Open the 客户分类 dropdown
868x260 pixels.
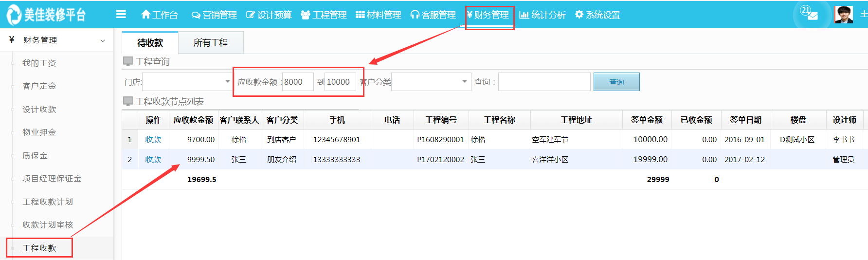[x=431, y=82]
